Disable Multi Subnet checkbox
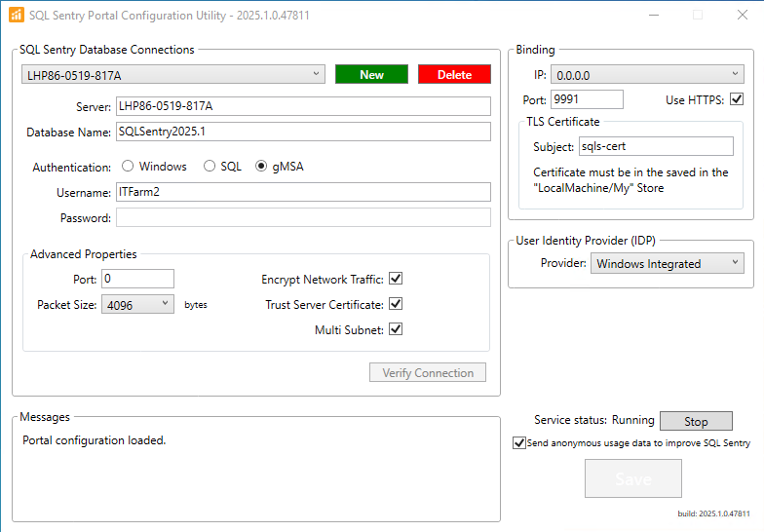The width and height of the screenshot is (764, 532). (396, 330)
